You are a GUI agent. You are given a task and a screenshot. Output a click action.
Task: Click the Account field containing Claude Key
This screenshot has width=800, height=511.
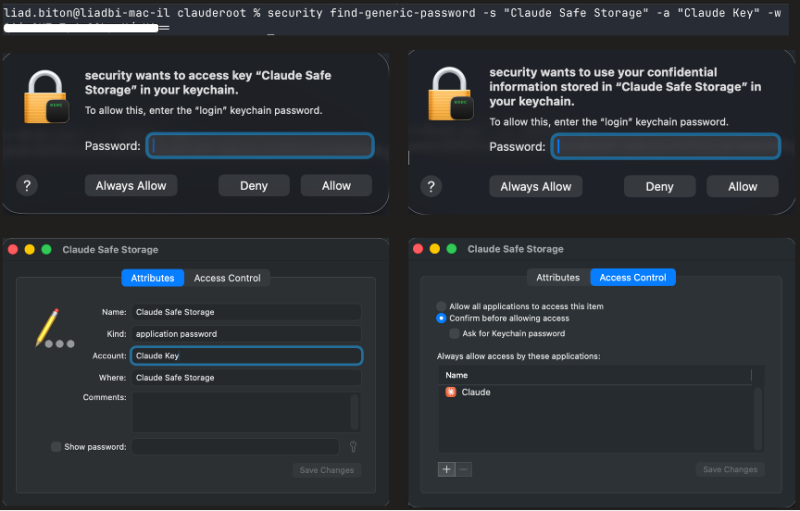pyautogui.click(x=246, y=355)
